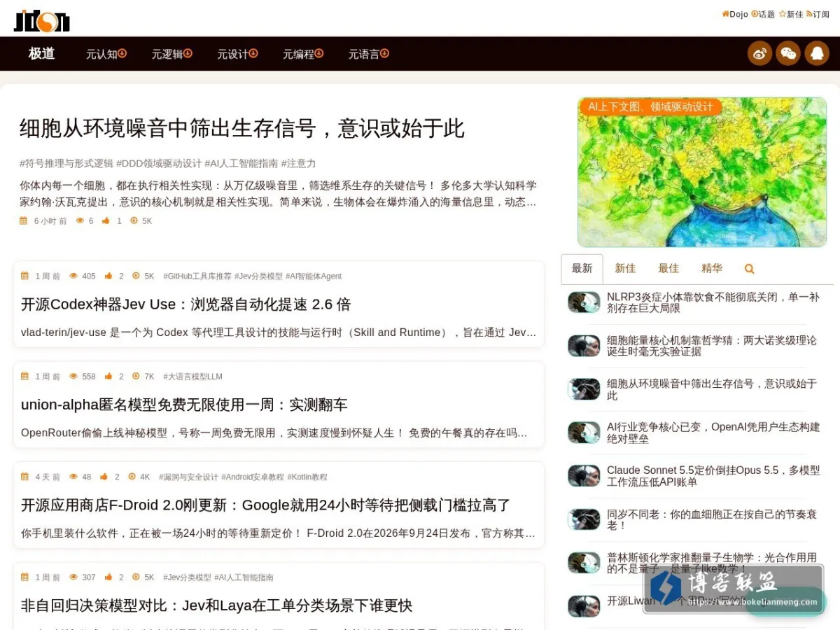Click the AI上下文图、领域驱动设计 label

click(x=650, y=106)
